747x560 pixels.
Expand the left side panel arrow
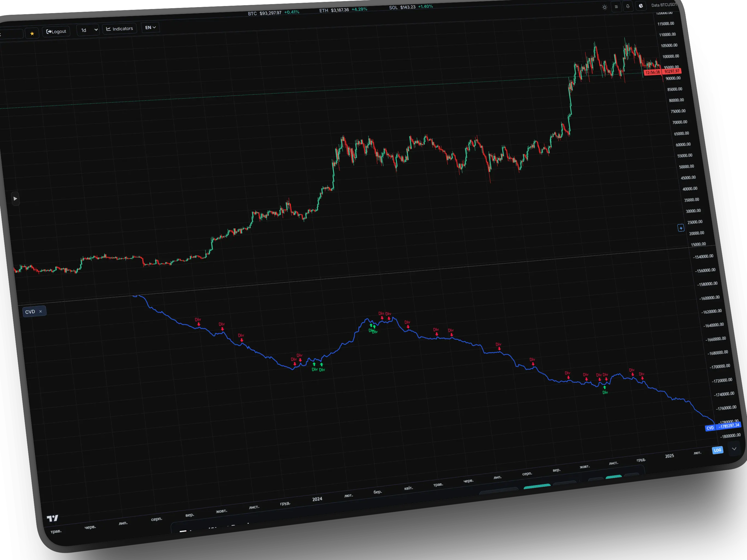pyautogui.click(x=15, y=199)
